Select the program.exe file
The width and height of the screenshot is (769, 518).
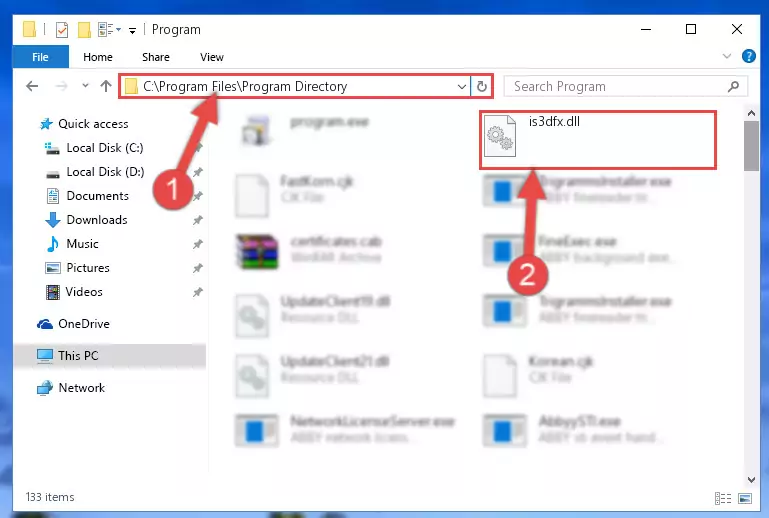(x=305, y=130)
